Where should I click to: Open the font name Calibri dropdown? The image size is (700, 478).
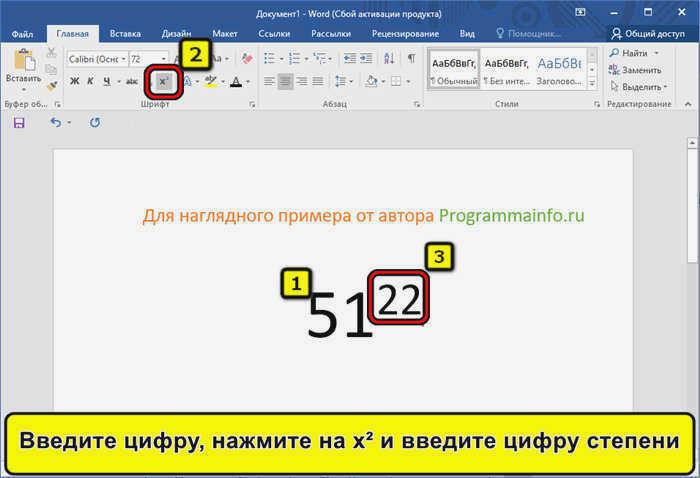(x=124, y=59)
